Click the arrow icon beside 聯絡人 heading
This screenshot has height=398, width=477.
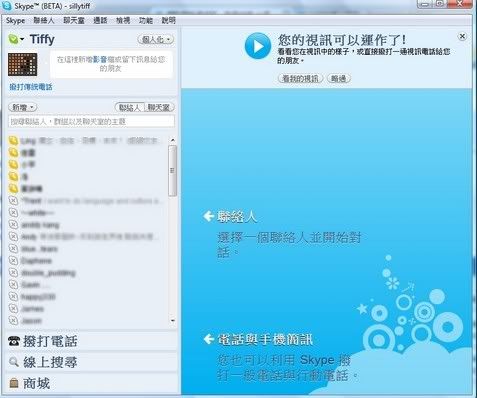tap(208, 216)
